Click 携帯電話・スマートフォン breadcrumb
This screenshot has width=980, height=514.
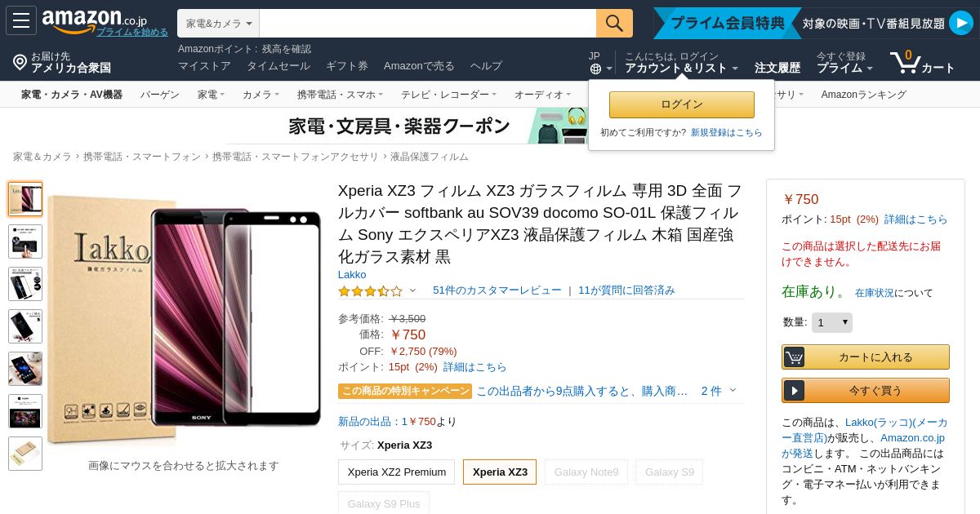pyautogui.click(x=142, y=157)
